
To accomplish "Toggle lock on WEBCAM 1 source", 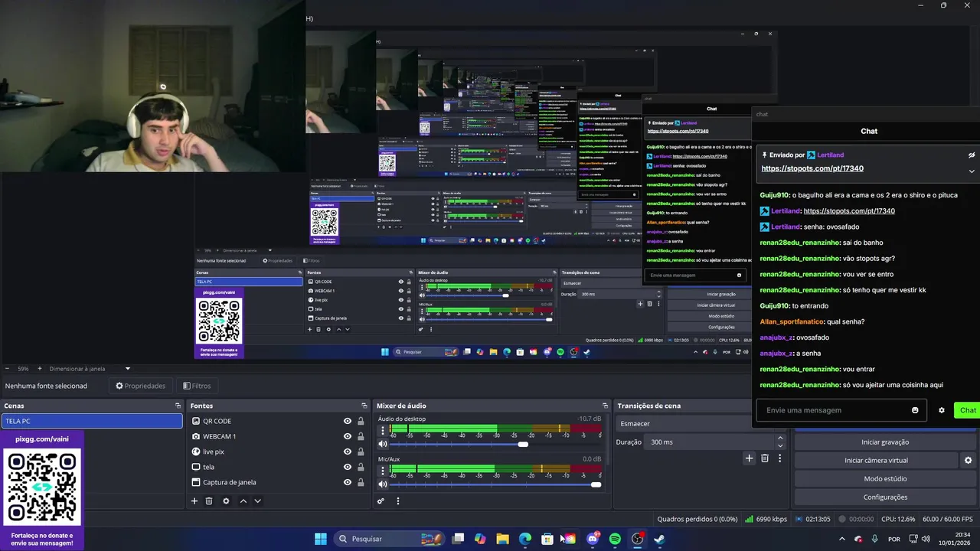I will point(361,436).
